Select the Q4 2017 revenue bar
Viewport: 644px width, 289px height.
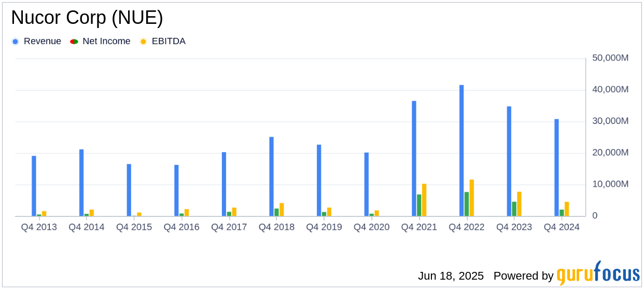224,184
